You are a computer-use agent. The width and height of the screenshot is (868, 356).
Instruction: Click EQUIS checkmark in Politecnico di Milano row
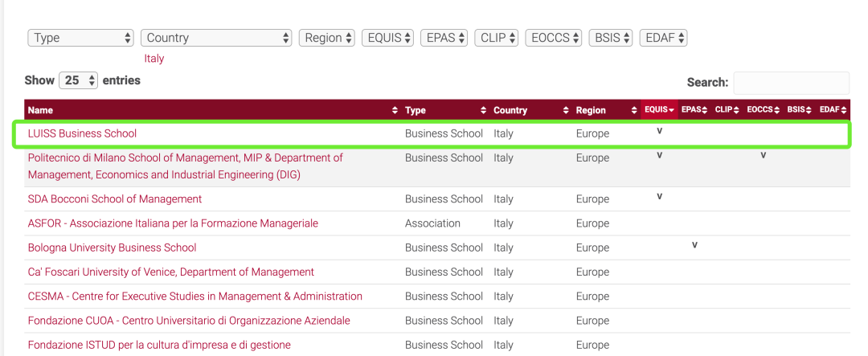659,156
